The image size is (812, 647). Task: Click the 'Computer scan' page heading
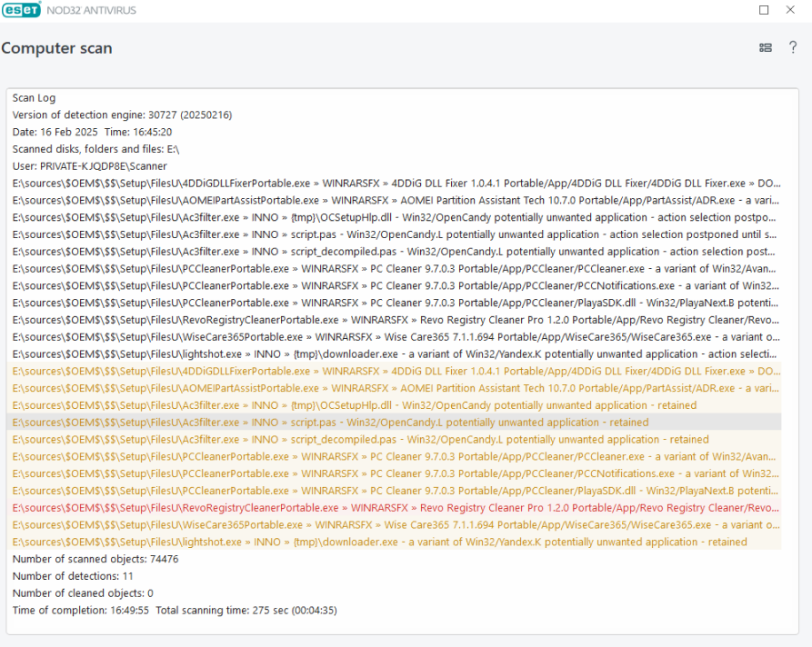(x=57, y=48)
